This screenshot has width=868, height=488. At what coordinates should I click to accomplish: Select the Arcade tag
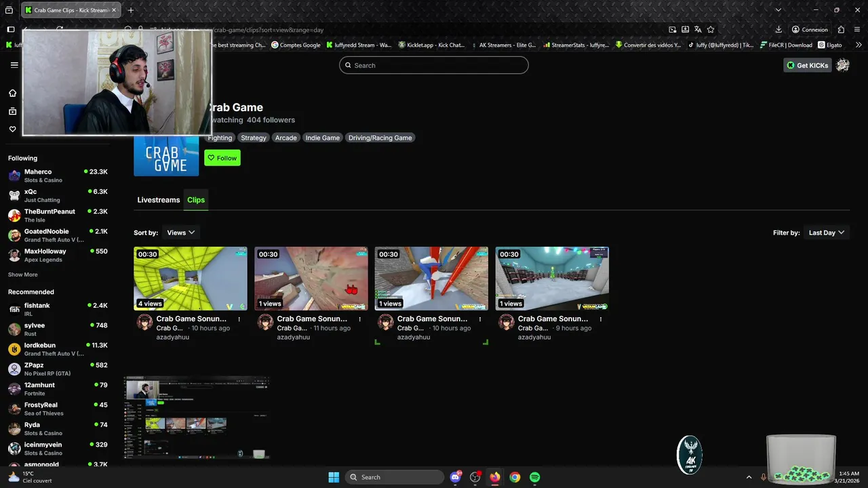pyautogui.click(x=285, y=138)
